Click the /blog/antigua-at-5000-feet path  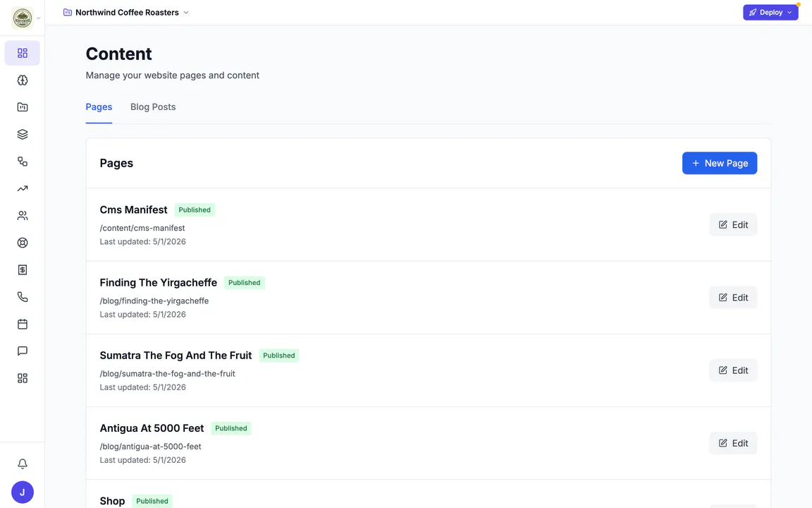[x=150, y=447]
